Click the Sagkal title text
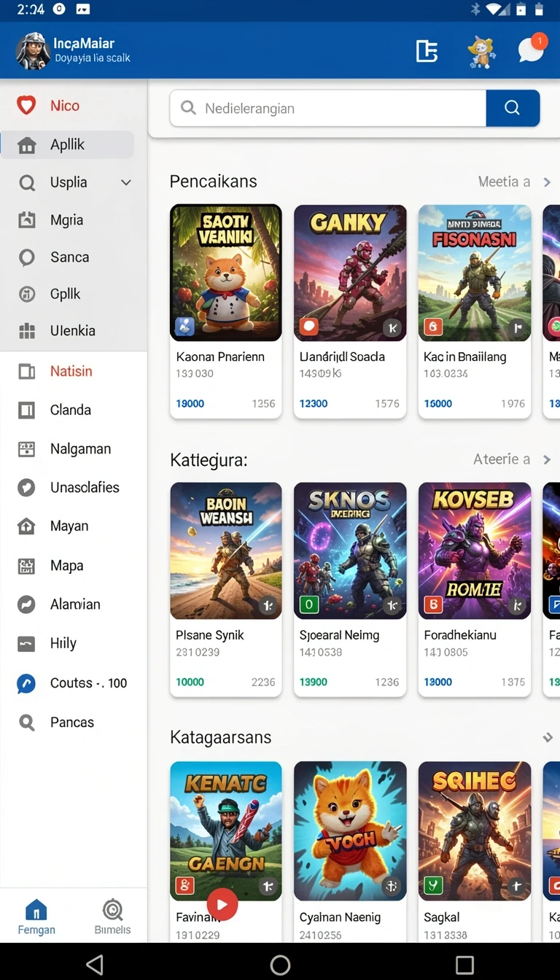This screenshot has height=980, width=560. (x=442, y=917)
